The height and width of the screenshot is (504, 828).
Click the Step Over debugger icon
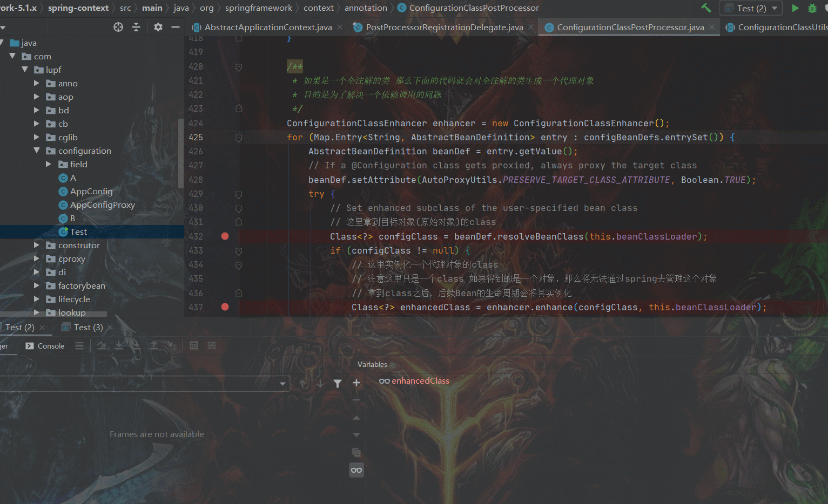tap(102, 345)
